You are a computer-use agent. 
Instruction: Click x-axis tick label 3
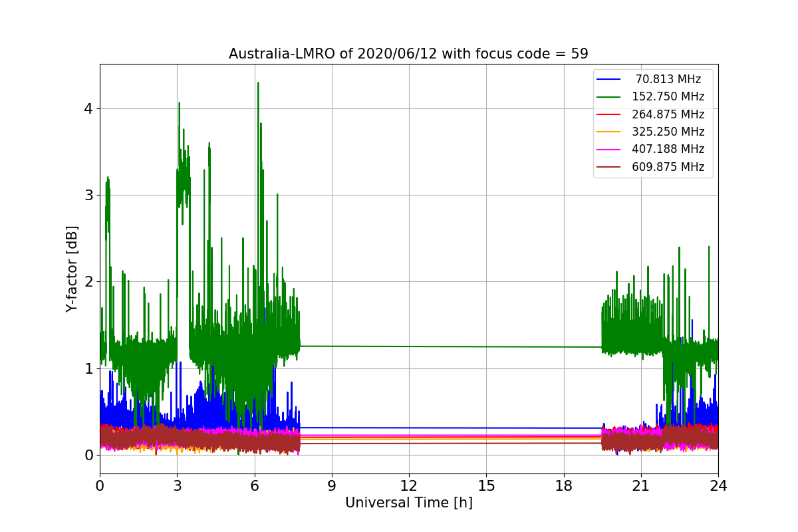[x=177, y=486]
